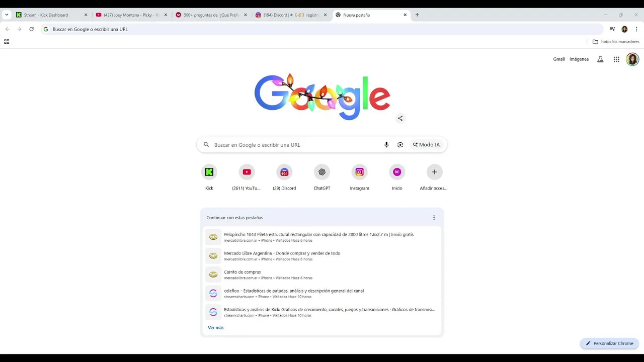Switch to 500+ preguntas tab
The height and width of the screenshot is (362, 644).
point(211,15)
